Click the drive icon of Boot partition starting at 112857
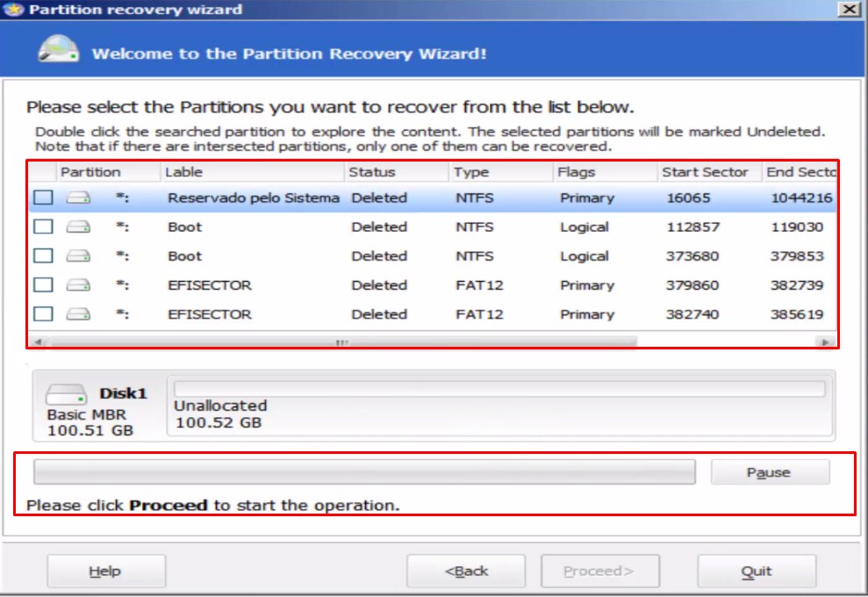Image resolution: width=868 pixels, height=597 pixels. click(78, 227)
